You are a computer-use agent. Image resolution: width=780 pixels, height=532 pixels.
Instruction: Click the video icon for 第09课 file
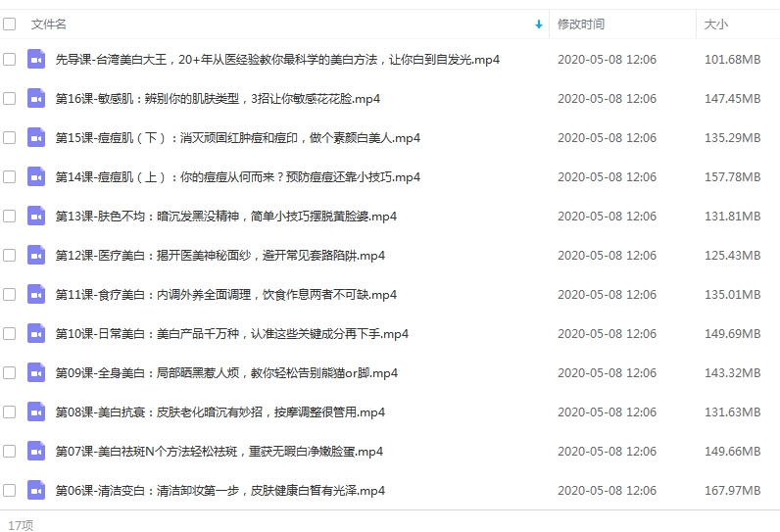pos(36,373)
